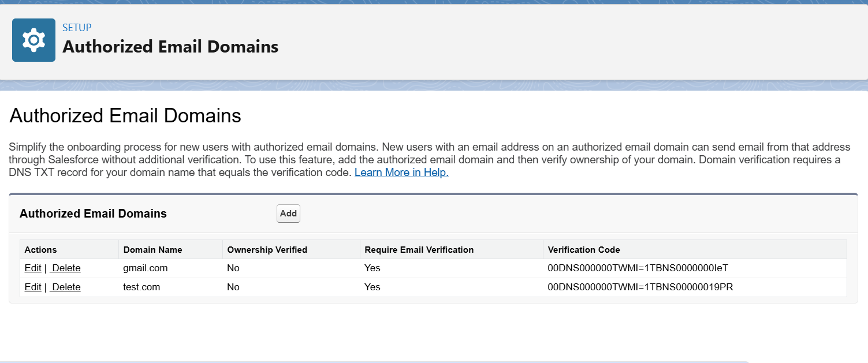Click the header title beside the gear icon
The width and height of the screenshot is (868, 363).
click(x=170, y=47)
